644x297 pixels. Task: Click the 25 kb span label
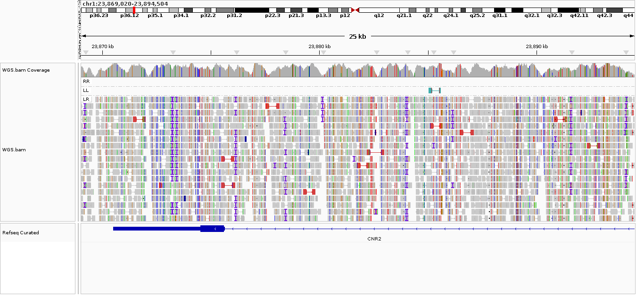coord(357,36)
